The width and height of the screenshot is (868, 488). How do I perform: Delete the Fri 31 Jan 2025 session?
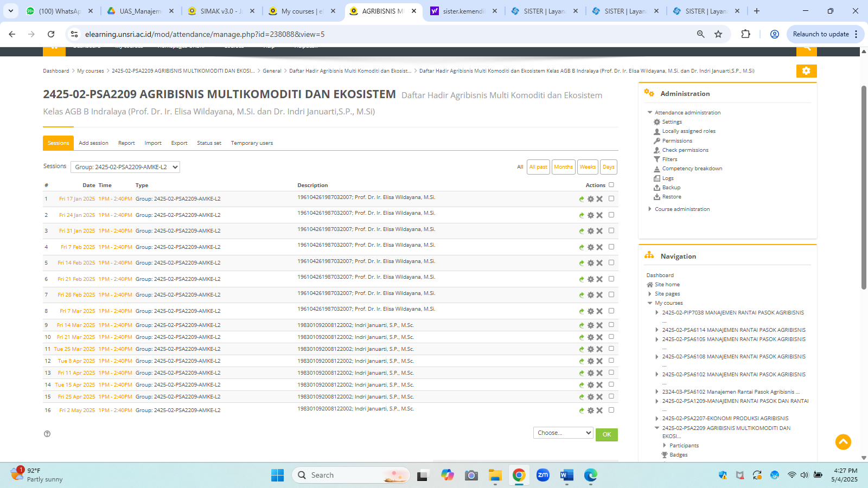tap(599, 231)
